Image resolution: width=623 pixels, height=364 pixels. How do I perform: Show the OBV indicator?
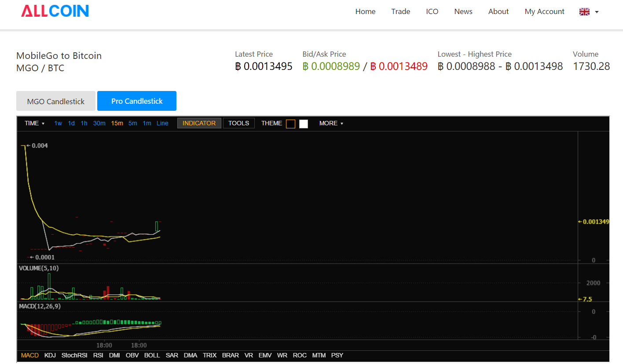[x=132, y=355]
